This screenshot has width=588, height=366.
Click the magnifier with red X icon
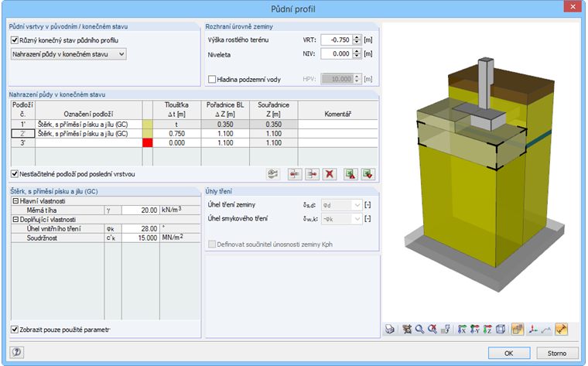click(x=432, y=330)
